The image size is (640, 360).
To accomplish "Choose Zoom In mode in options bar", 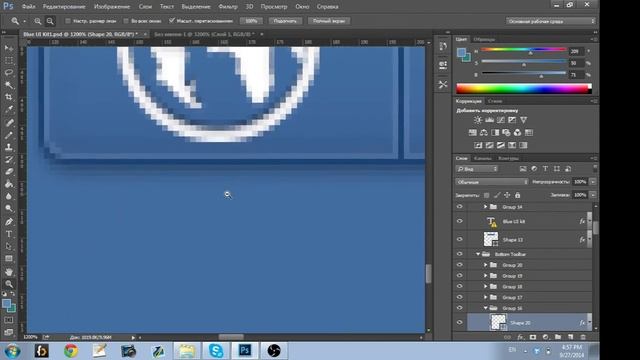I will point(38,21).
